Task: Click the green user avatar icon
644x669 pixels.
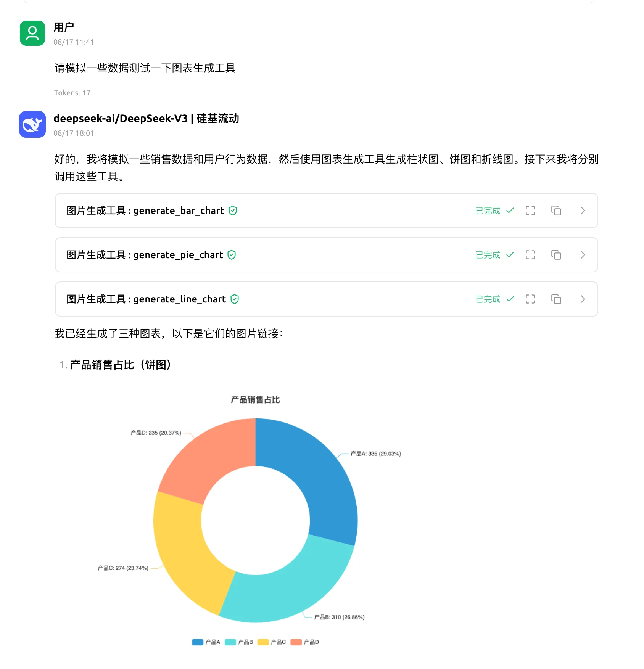Action: [x=32, y=33]
